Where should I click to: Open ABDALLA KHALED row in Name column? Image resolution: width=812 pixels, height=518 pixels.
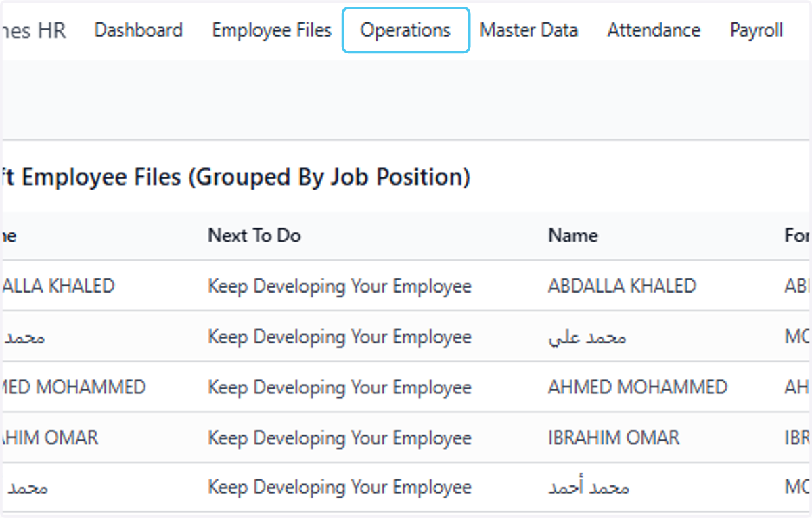[x=622, y=286]
